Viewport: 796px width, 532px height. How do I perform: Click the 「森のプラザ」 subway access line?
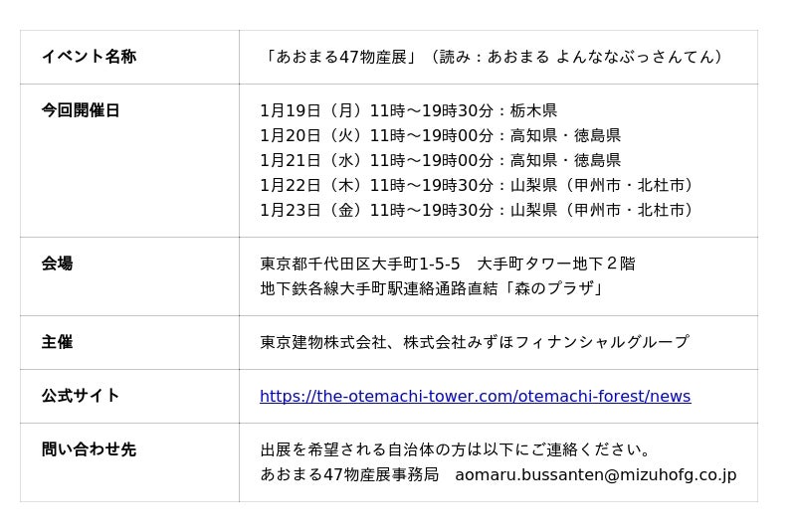click(433, 288)
